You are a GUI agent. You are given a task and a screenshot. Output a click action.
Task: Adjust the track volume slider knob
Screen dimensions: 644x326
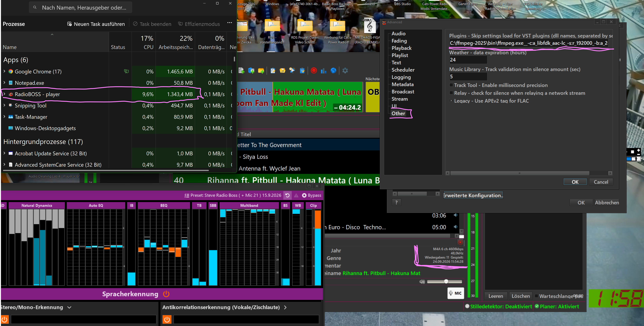click(x=446, y=281)
